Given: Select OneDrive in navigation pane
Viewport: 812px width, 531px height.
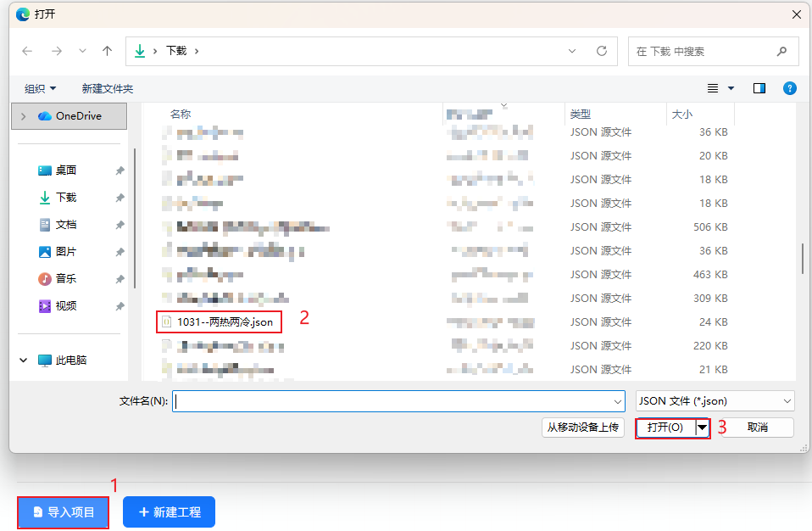Looking at the screenshot, I should [x=70, y=116].
